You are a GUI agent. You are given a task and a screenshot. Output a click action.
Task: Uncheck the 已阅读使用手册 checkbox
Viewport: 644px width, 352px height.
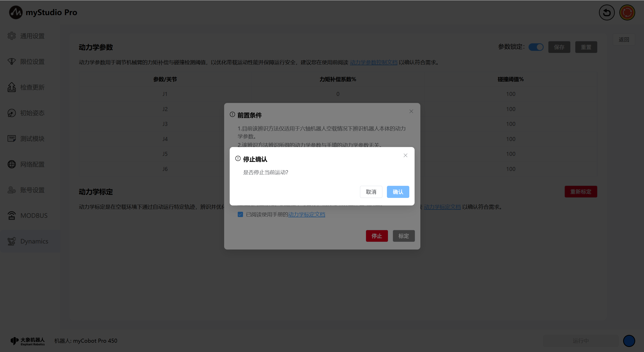pos(240,214)
